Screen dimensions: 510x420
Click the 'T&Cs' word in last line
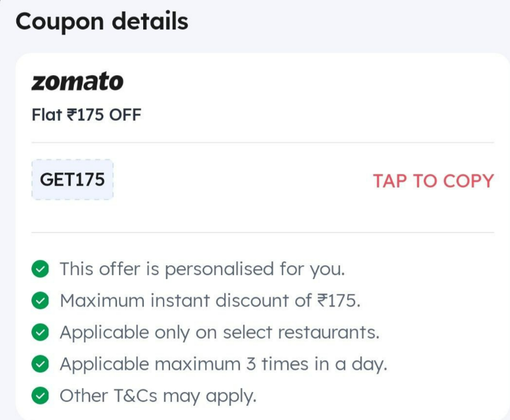[135, 396]
